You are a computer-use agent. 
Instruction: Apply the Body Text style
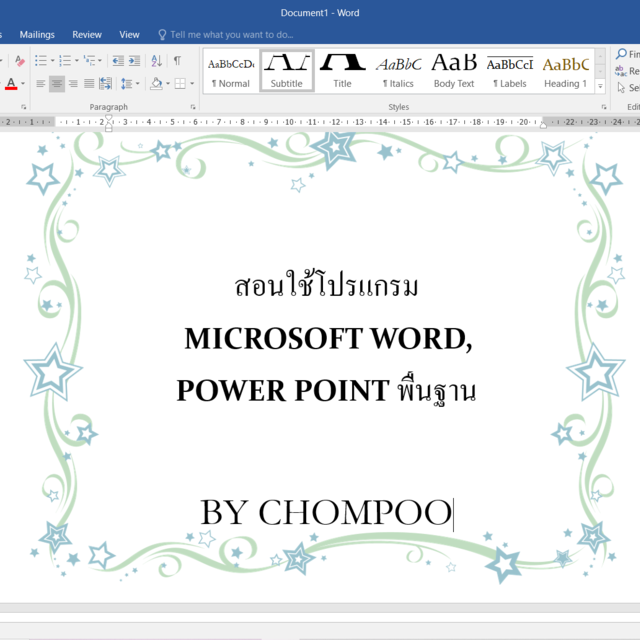click(x=454, y=71)
